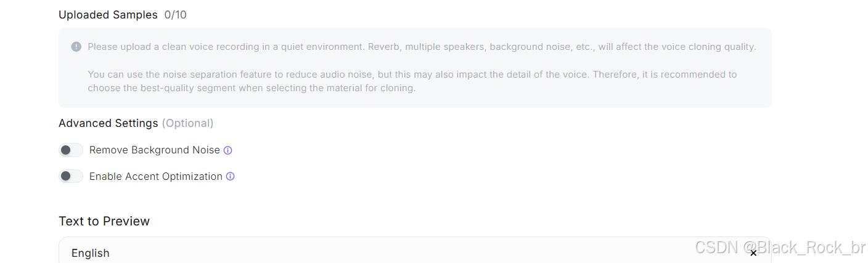Enable the Accent Optimization switch
Image resolution: width=868 pixels, height=263 pixels.
click(x=71, y=176)
